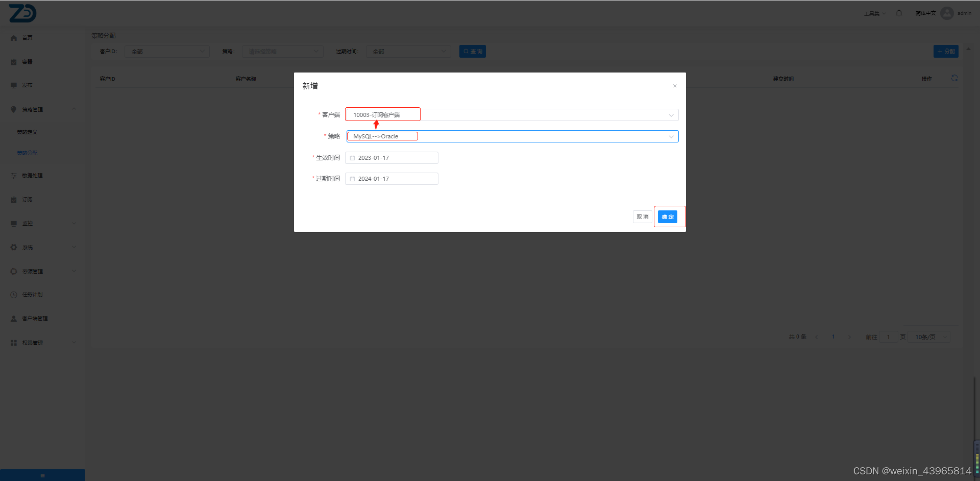This screenshot has width=980, height=481.
Task: Click 确定 to confirm dialog
Action: (668, 217)
